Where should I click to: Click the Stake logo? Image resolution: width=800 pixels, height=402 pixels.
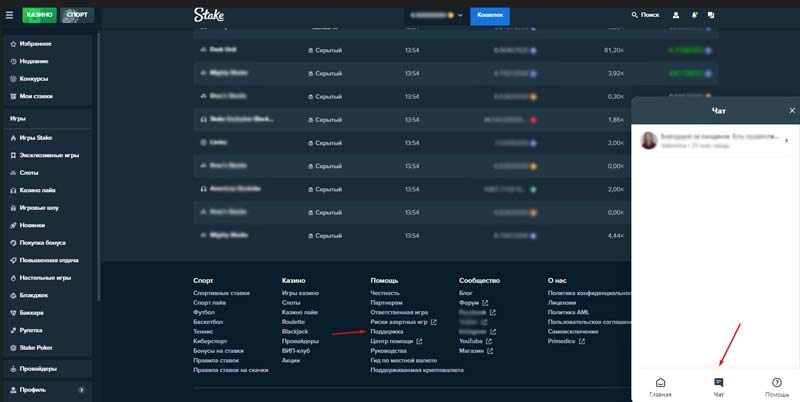[x=210, y=15]
